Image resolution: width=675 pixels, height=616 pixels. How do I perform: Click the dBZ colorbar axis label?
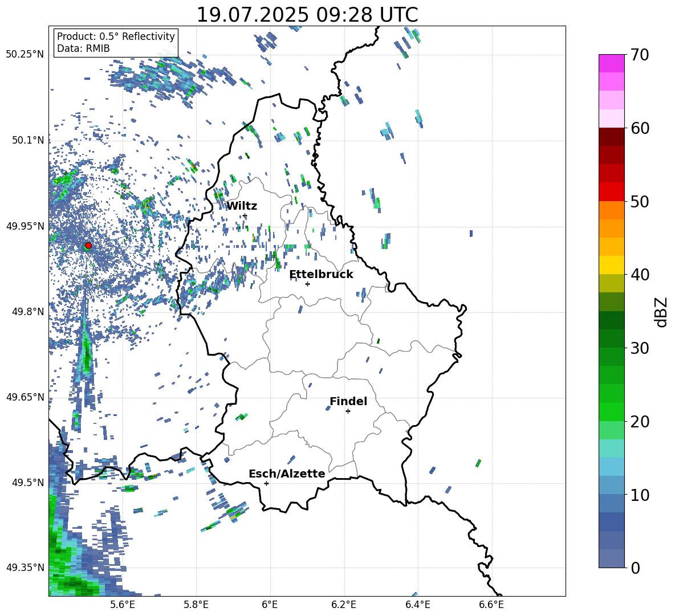pos(661,312)
